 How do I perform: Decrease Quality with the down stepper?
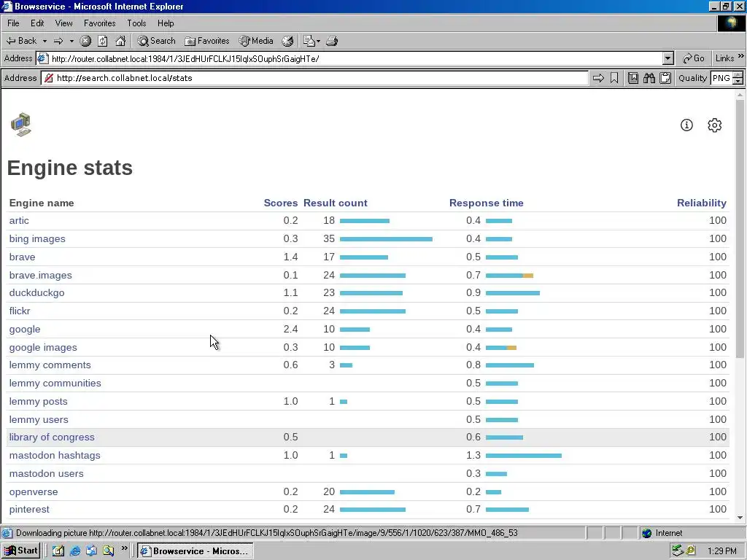[x=738, y=82]
